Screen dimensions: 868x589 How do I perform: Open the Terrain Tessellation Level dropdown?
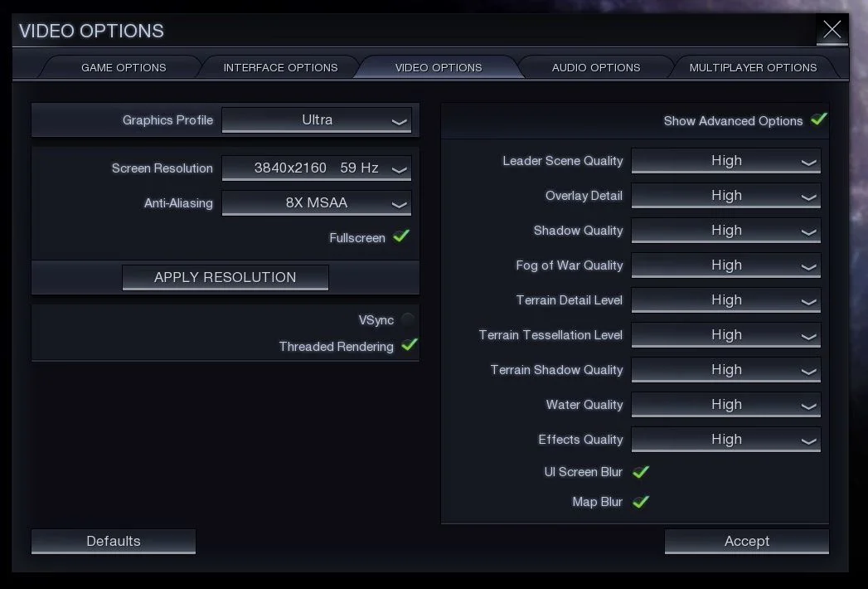pyautogui.click(x=725, y=335)
